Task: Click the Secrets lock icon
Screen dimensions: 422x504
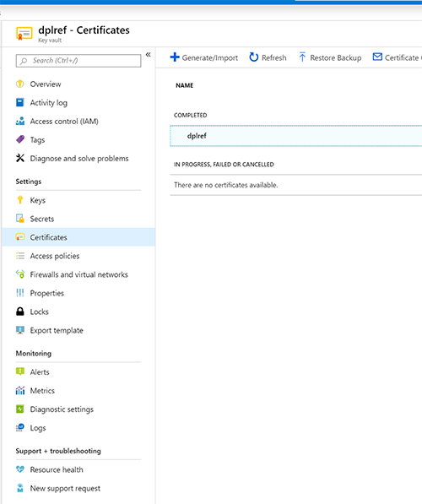Action: 20,219
